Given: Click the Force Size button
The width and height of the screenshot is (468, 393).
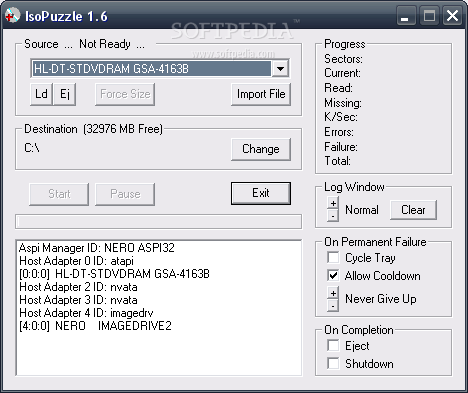Looking at the screenshot, I should pyautogui.click(x=125, y=94).
